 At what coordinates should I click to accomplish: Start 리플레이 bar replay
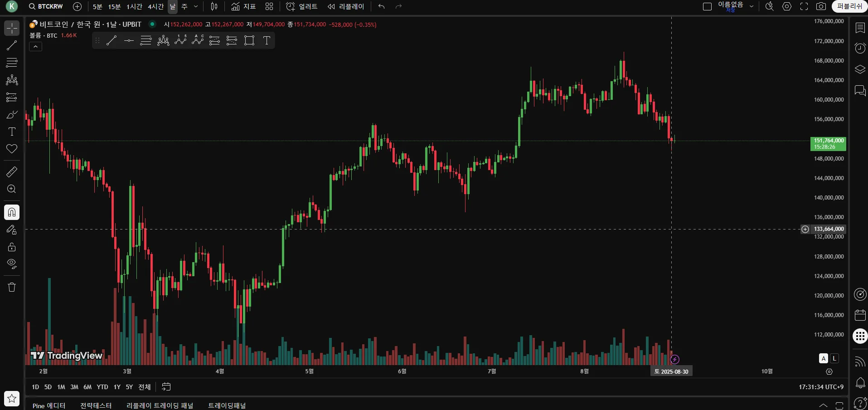[x=346, y=6]
